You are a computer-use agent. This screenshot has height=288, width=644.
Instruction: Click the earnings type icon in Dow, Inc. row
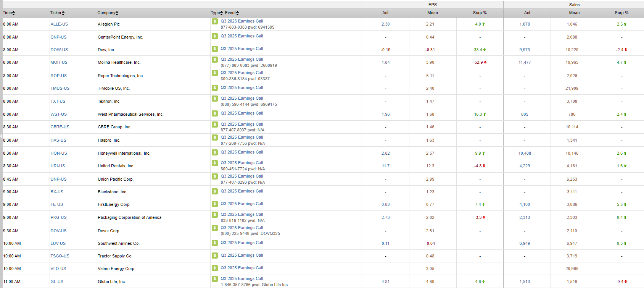click(x=215, y=49)
